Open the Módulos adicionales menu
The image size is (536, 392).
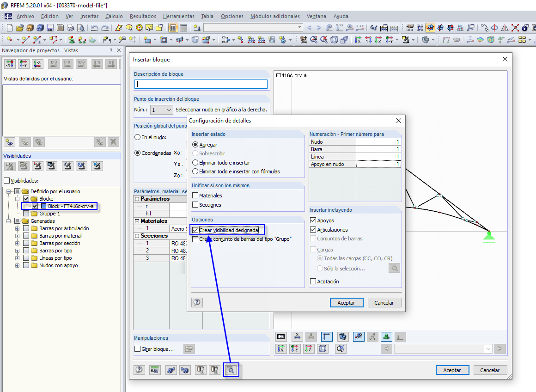click(274, 16)
